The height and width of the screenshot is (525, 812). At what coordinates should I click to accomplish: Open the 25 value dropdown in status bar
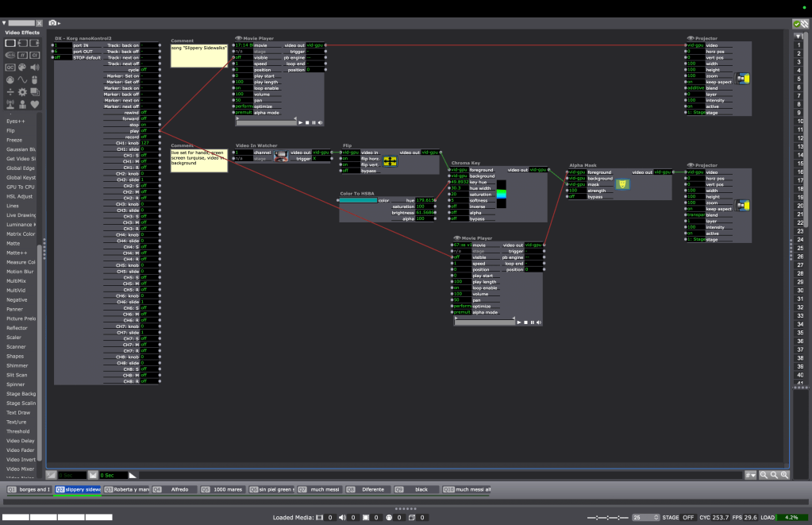(646, 517)
